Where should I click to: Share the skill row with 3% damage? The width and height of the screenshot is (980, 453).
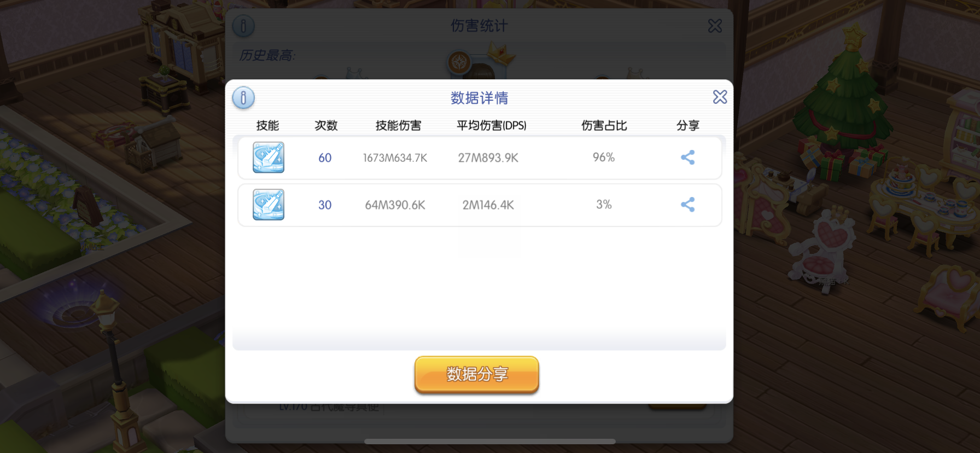687,205
